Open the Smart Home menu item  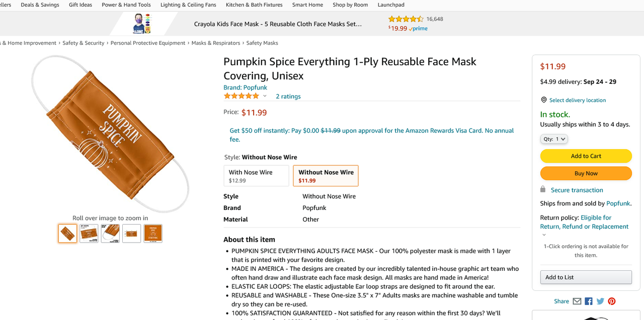tap(307, 5)
